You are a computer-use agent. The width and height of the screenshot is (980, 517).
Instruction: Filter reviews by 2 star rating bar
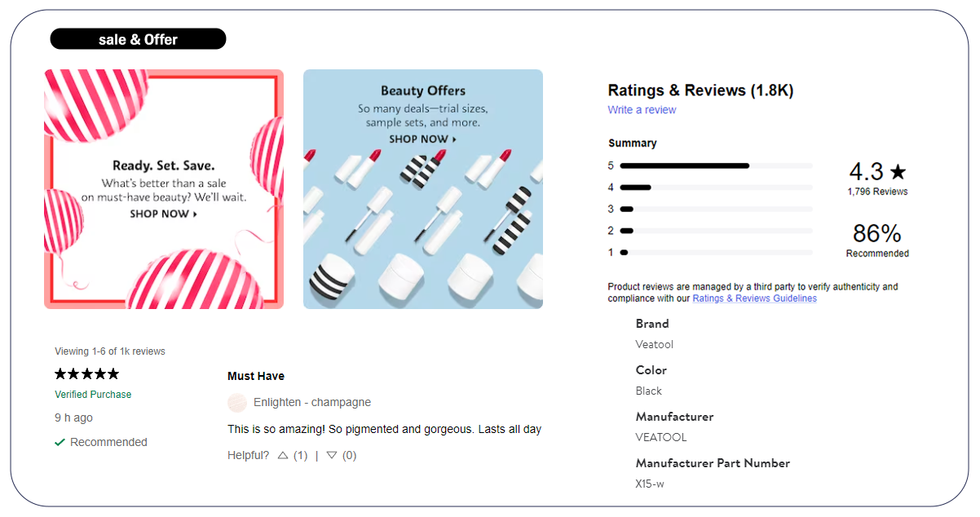point(716,231)
